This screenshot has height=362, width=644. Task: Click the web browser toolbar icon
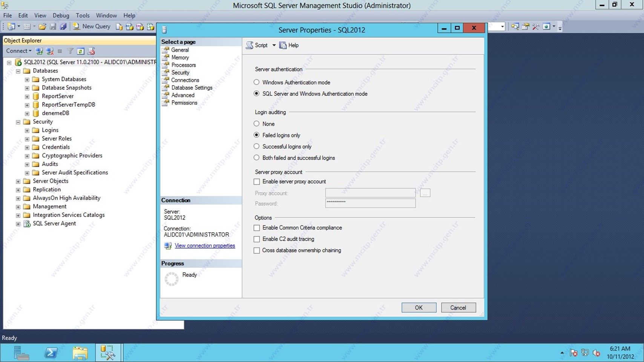546,26
